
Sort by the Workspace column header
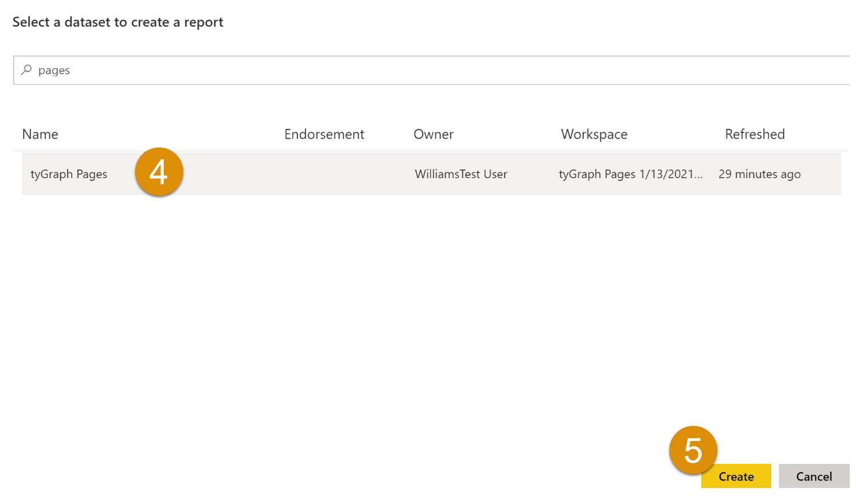(594, 134)
